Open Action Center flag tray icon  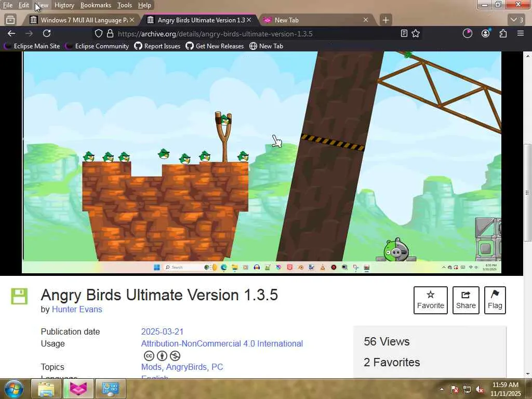point(455,390)
